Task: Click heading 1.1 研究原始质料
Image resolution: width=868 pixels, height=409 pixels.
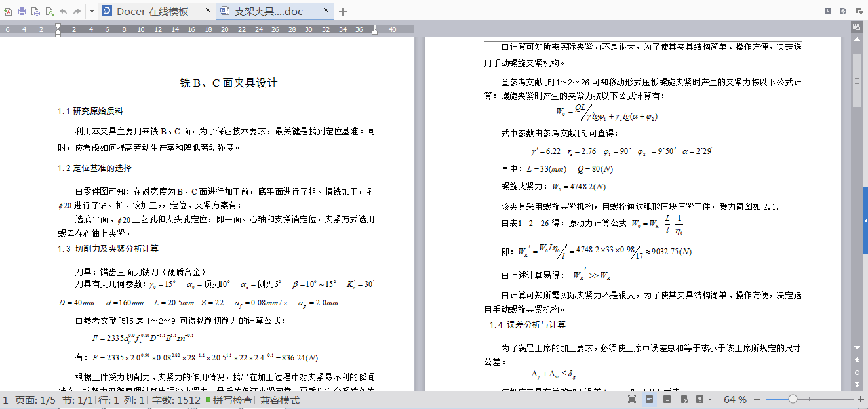Action: 90,111
